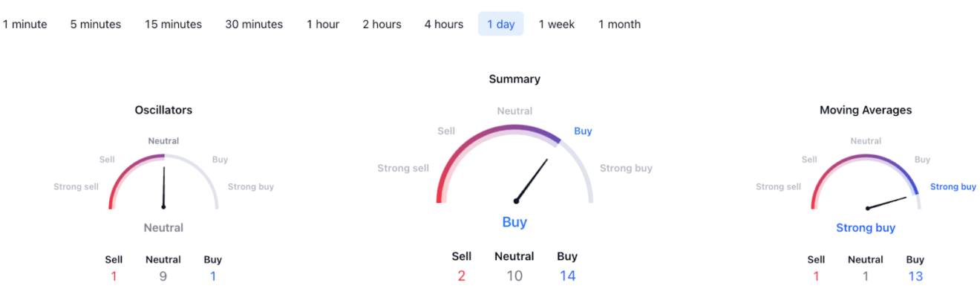Click Summary buy count 14
980x306 pixels.
click(567, 276)
